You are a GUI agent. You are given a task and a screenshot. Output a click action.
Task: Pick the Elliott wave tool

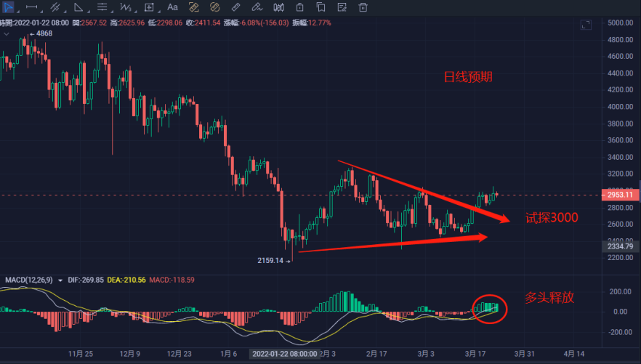tap(125, 7)
